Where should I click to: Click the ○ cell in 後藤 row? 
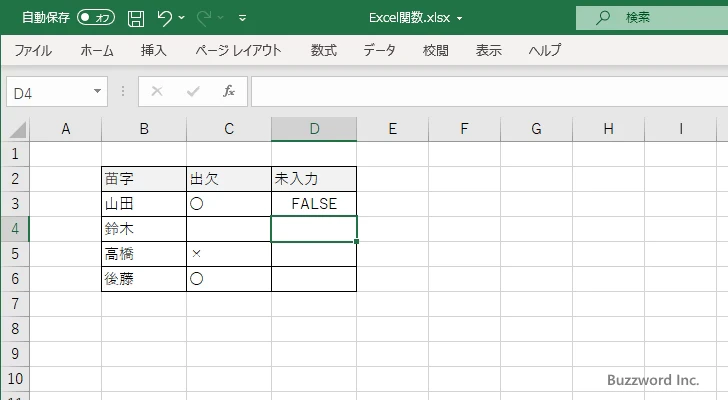(x=229, y=279)
